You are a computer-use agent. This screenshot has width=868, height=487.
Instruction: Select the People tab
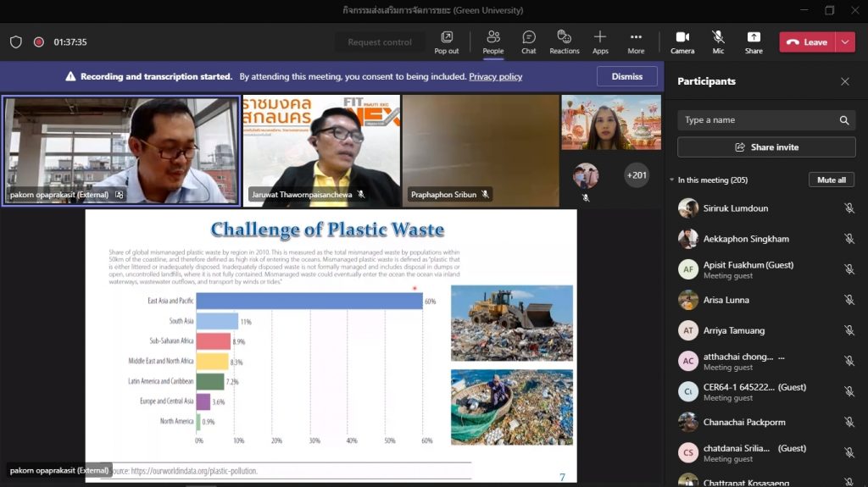tap(492, 37)
